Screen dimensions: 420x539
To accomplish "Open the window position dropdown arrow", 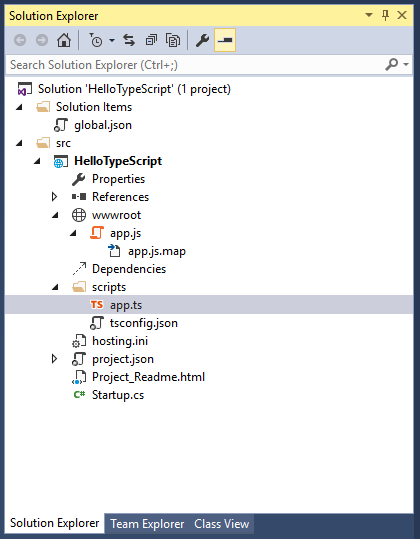I will tap(369, 15).
